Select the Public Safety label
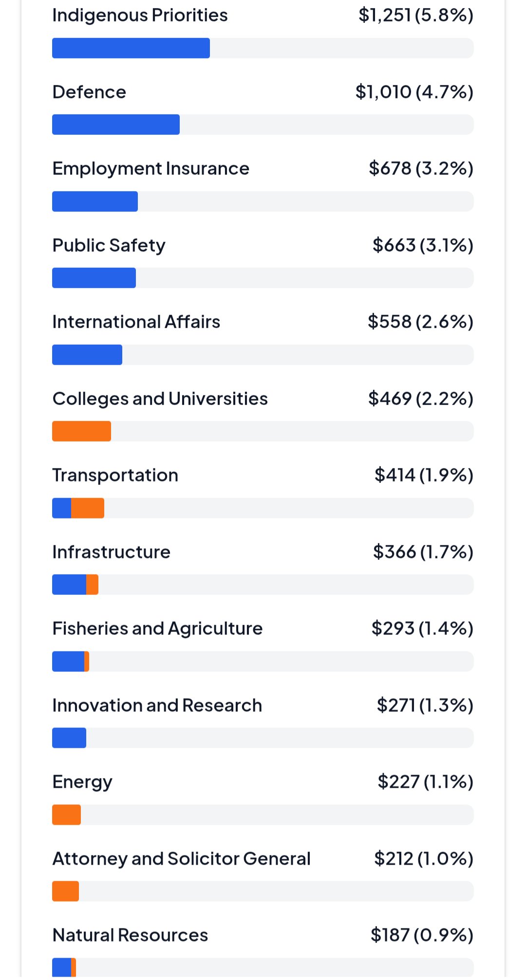The width and height of the screenshot is (526, 980). click(109, 245)
